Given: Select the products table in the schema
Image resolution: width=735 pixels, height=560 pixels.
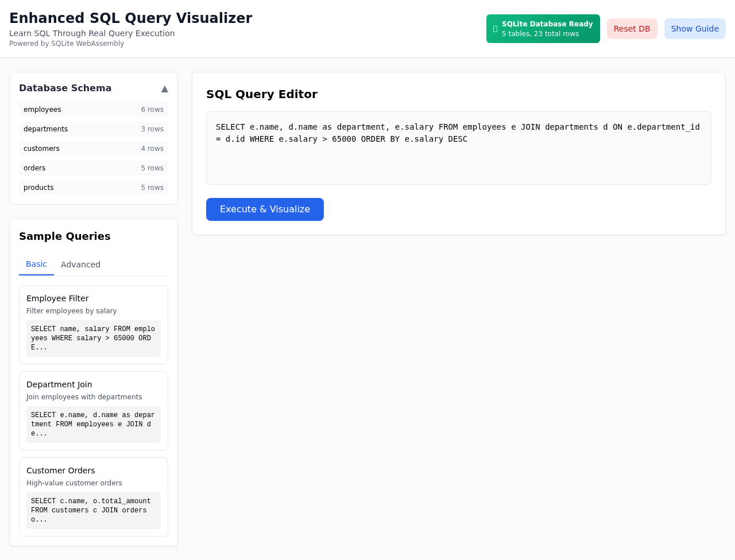Looking at the screenshot, I should 93,187.
